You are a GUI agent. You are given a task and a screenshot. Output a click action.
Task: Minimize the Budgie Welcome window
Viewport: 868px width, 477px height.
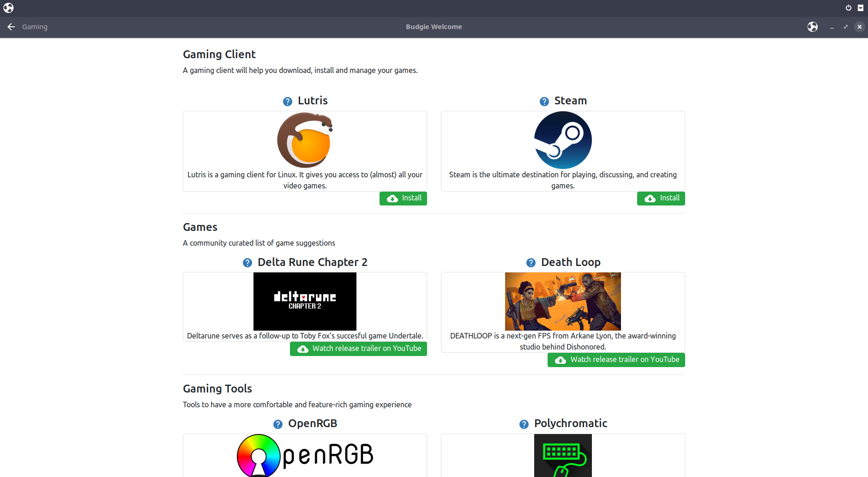832,27
